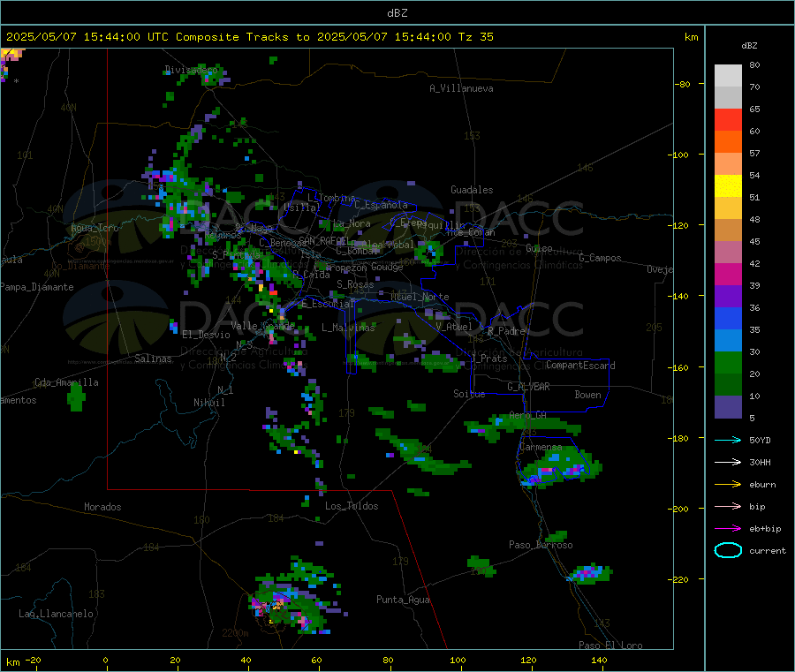This screenshot has height=672, width=795.
Task: Click the Carmensa place label
Action: click(541, 447)
